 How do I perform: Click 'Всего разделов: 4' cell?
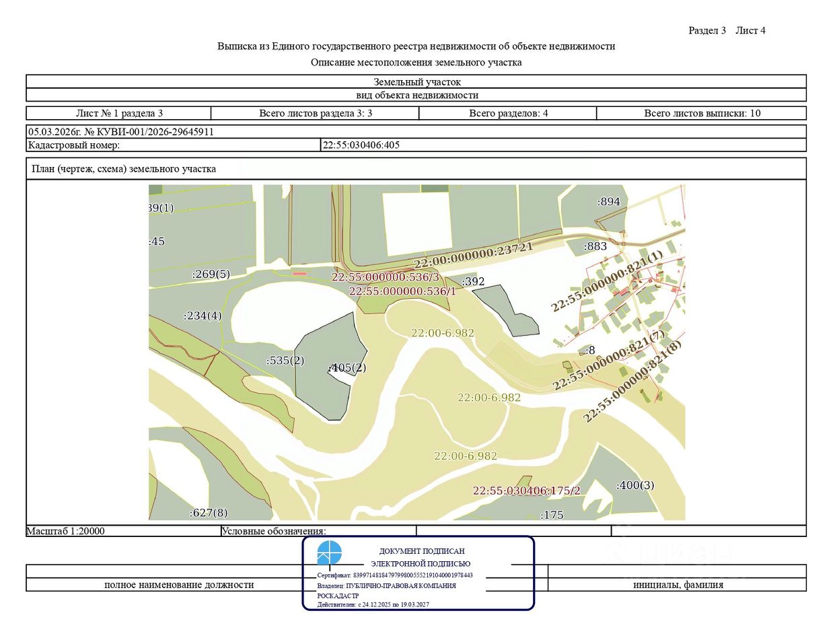508,113
